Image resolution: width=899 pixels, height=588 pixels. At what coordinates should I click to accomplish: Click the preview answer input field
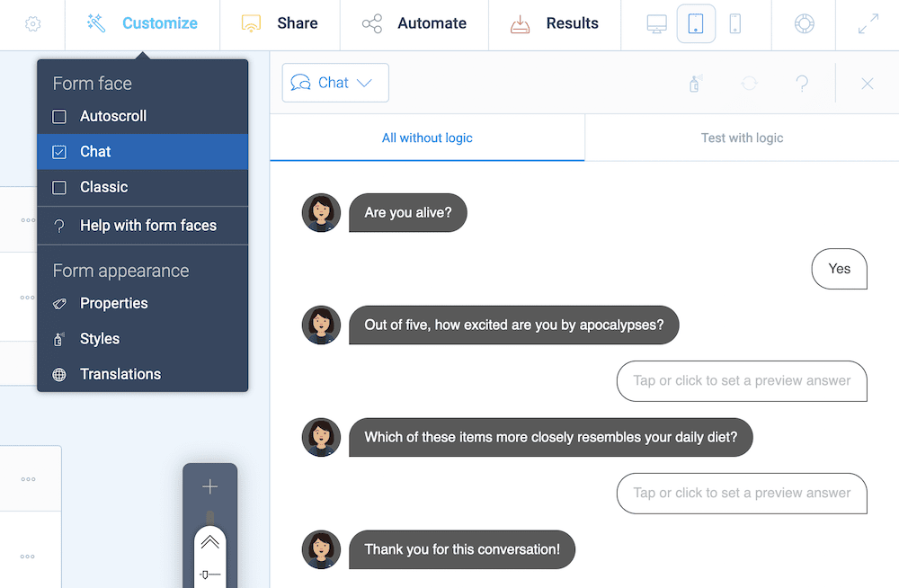tap(742, 381)
